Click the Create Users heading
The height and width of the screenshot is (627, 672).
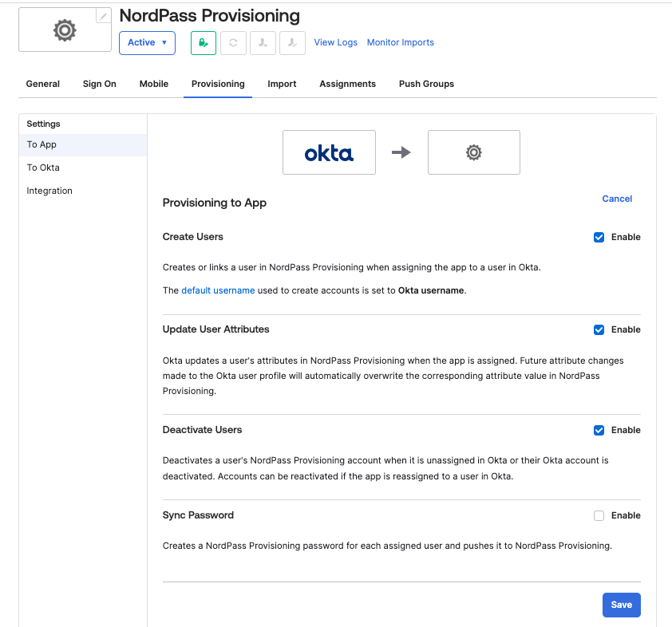[x=193, y=237]
